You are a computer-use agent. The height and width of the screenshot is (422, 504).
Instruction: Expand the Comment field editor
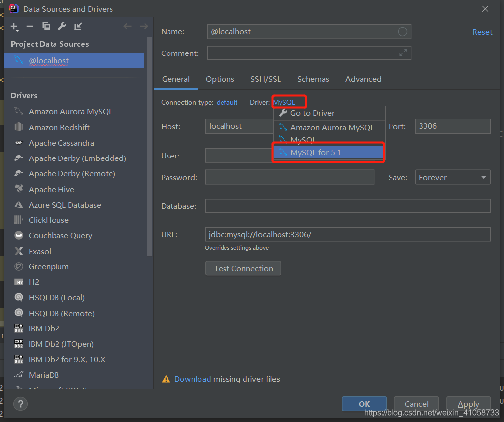[403, 53]
